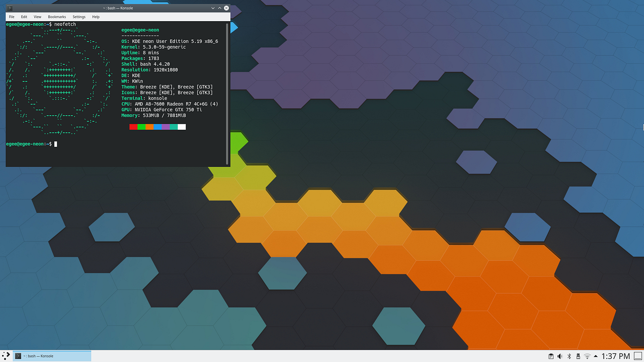The width and height of the screenshot is (644, 362).
Task: Open the title bar shade dropdown arrow
Action: (x=212, y=8)
